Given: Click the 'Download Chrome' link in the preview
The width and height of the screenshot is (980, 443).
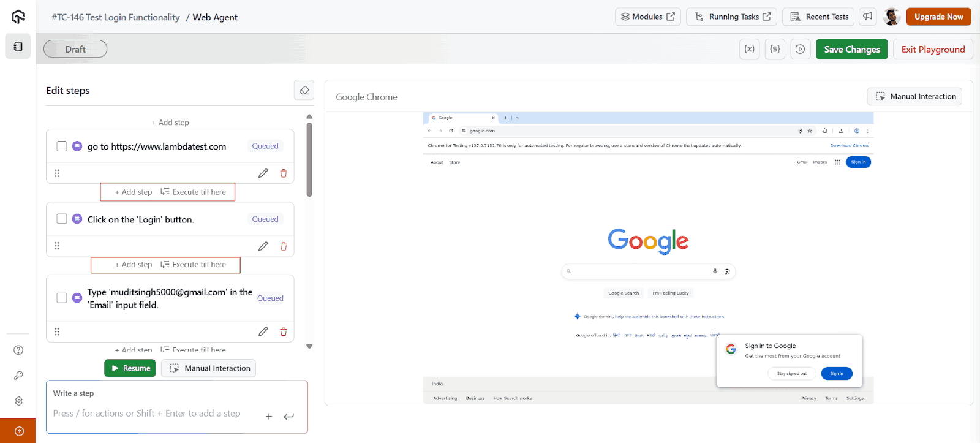Looking at the screenshot, I should click(x=850, y=146).
